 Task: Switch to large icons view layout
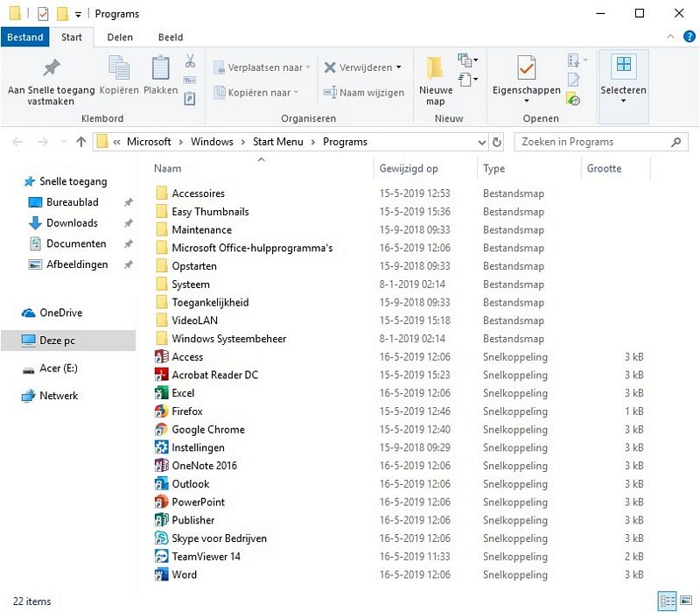(686, 601)
